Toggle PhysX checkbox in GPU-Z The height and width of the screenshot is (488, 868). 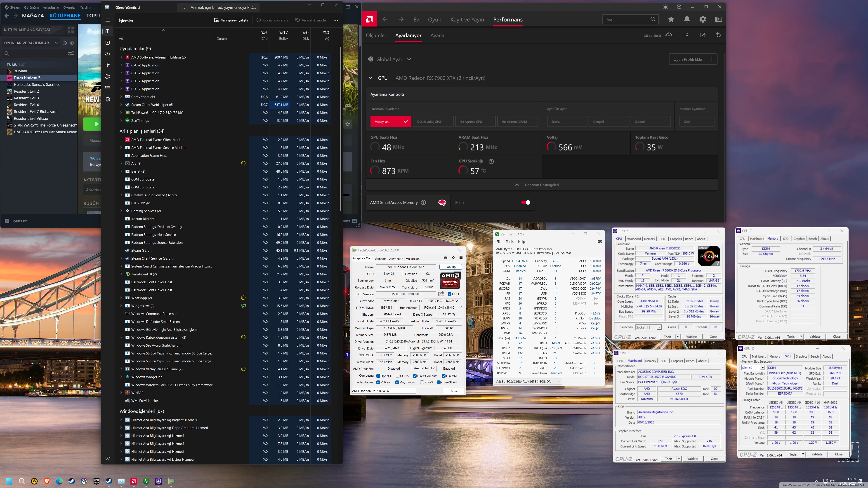422,382
